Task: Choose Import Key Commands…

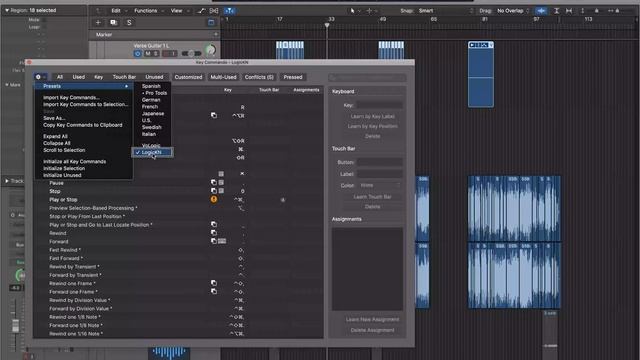Action: click(71, 98)
